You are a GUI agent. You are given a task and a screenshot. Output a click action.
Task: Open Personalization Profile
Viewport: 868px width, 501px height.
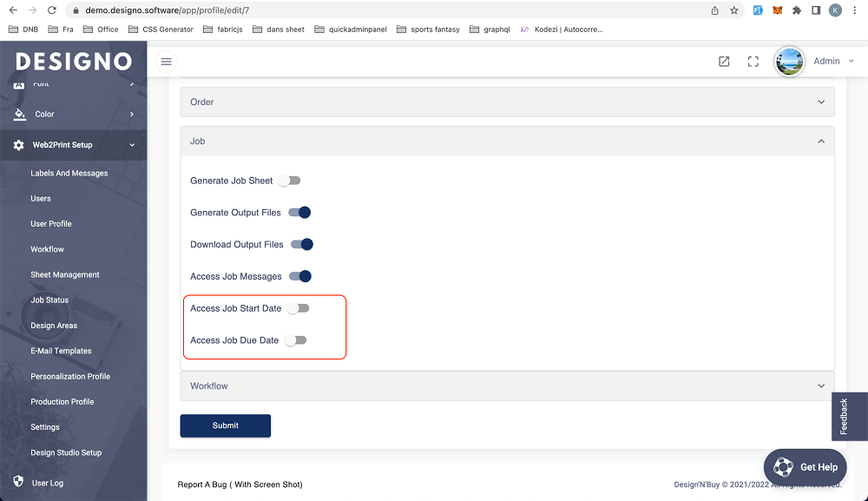coord(70,377)
